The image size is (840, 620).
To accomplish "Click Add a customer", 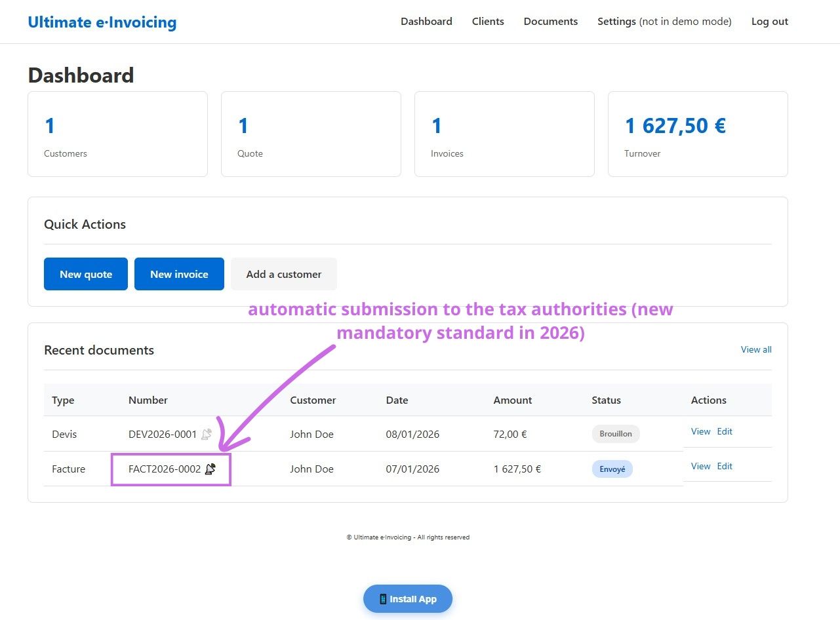I will (x=284, y=274).
